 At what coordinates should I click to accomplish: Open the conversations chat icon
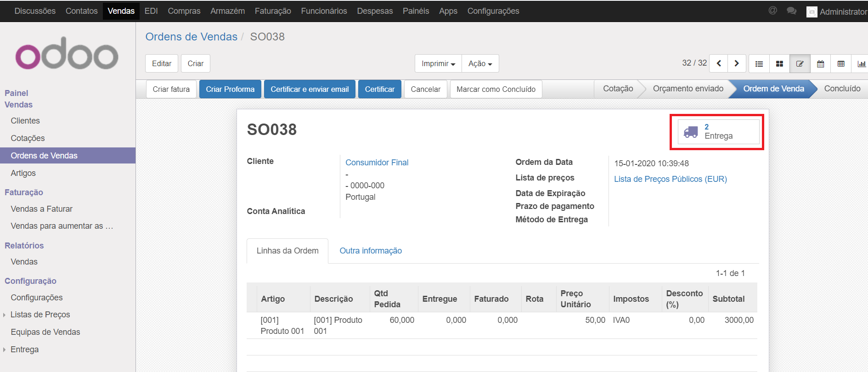791,11
